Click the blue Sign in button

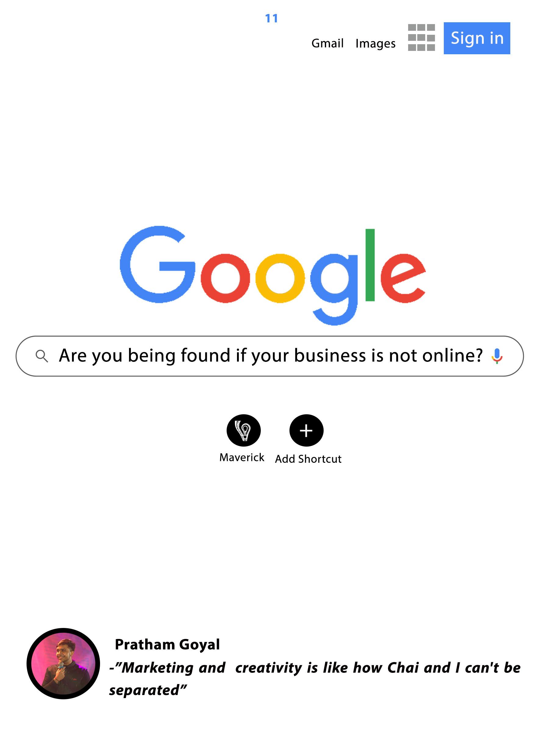[477, 38]
